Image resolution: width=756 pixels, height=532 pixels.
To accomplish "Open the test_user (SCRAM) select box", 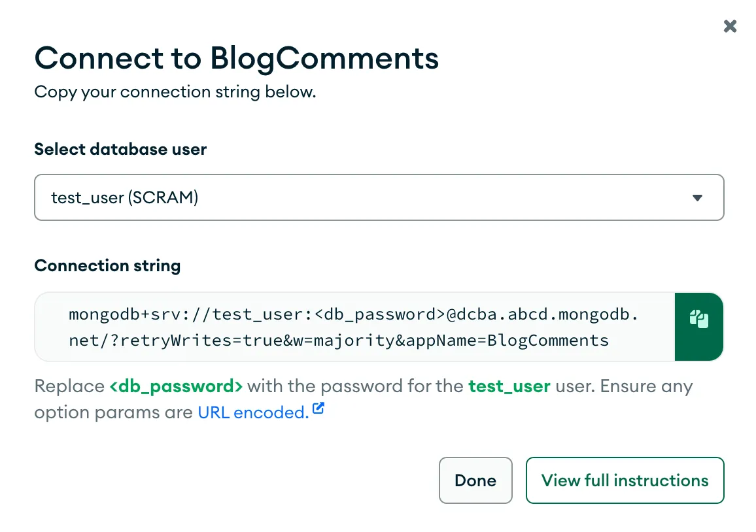I will tap(379, 197).
